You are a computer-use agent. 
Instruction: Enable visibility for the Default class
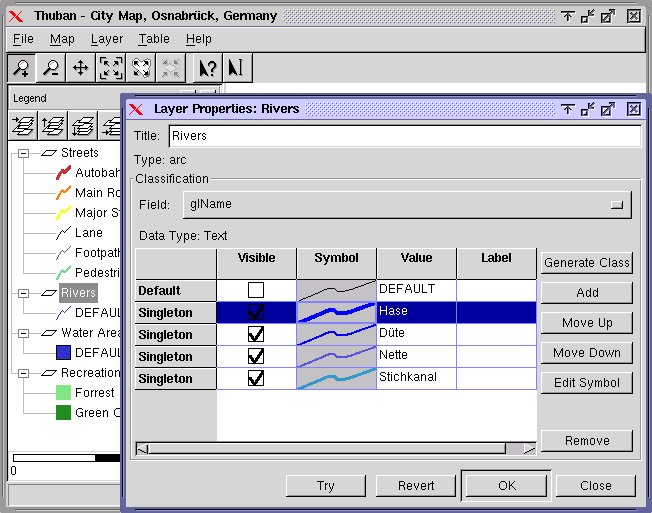256,290
